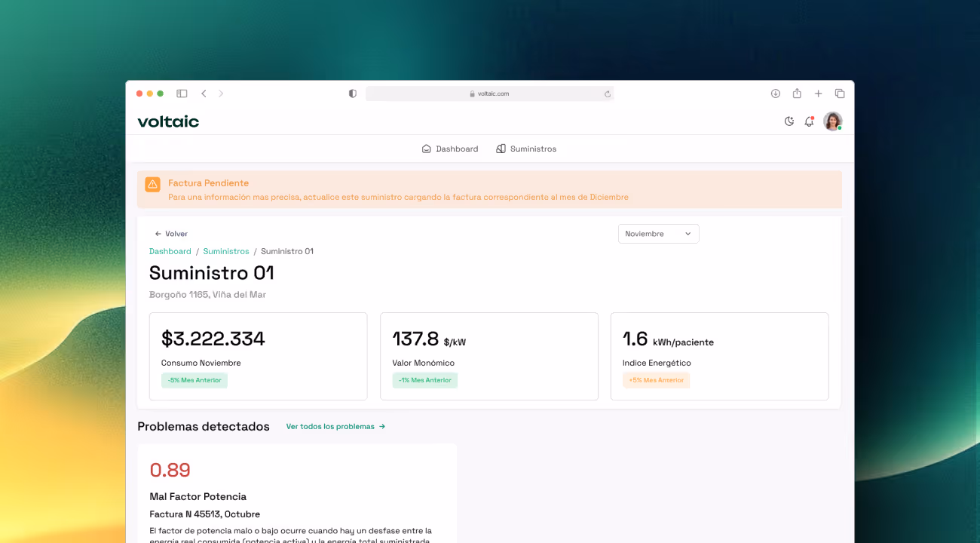Open the Noviembre month dropdown

(x=659, y=234)
